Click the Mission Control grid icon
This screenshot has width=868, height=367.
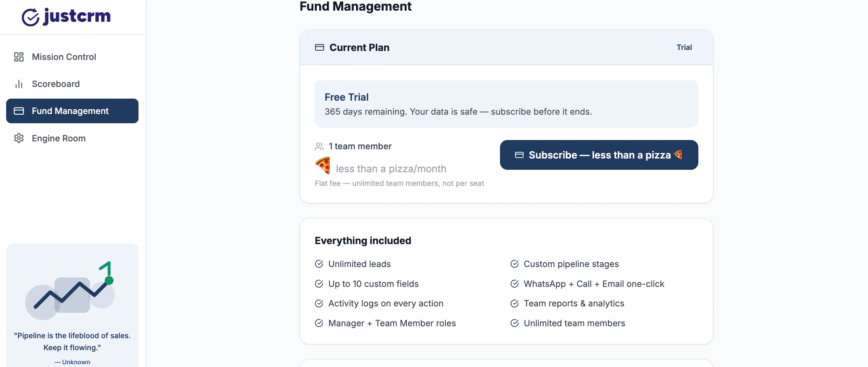[x=19, y=57]
